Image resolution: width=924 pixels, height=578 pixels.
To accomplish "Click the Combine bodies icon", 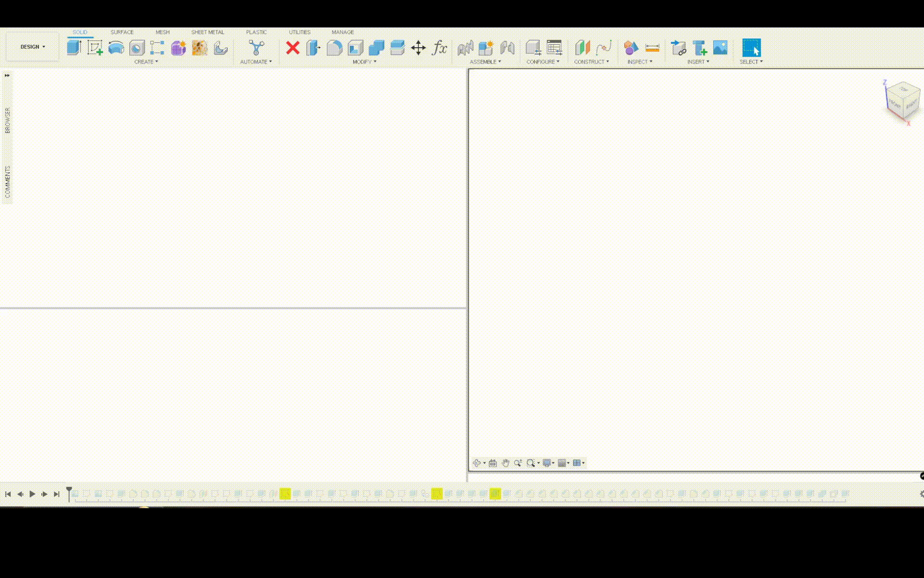I will tap(376, 48).
